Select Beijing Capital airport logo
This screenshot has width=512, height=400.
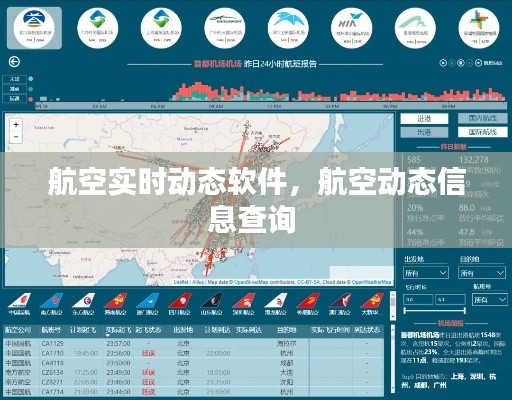coord(35,28)
